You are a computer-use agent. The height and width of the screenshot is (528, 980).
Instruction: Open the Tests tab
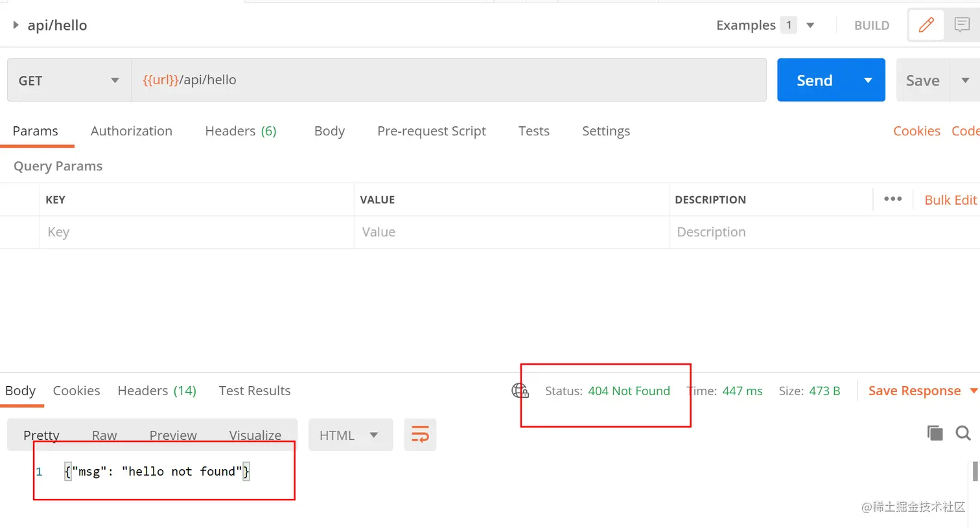click(534, 131)
